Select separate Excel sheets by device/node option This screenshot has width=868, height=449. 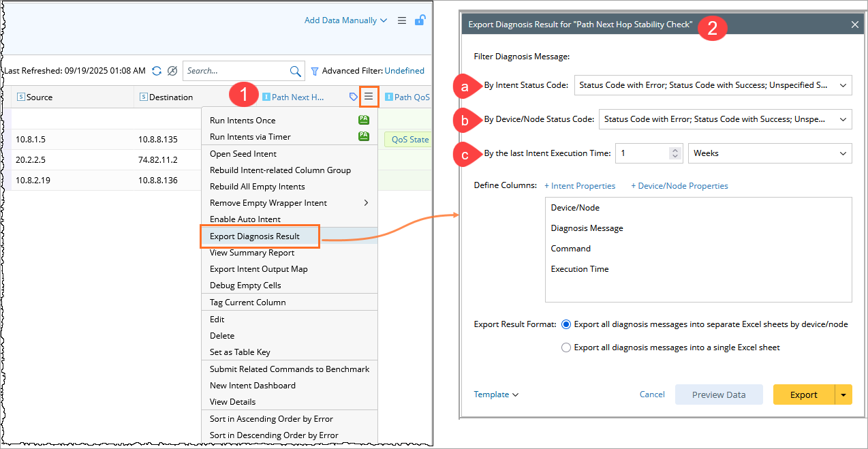[565, 324]
